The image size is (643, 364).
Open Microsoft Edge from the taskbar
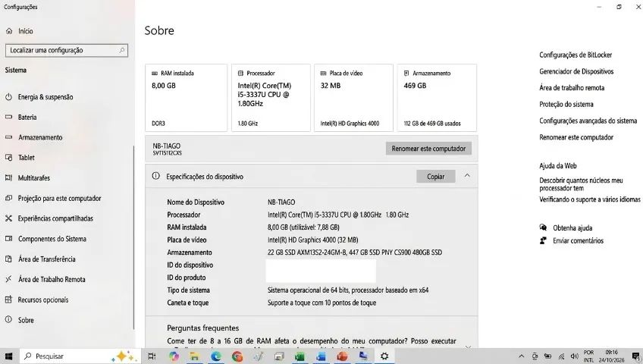pos(216,356)
